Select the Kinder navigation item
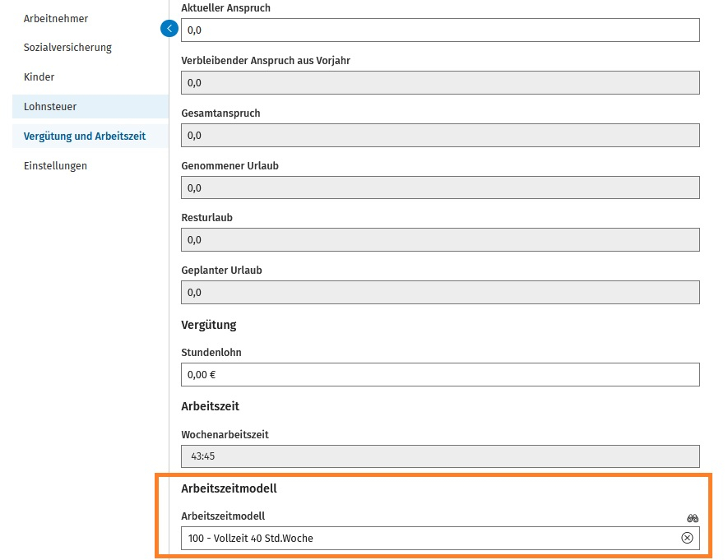Image resolution: width=728 pixels, height=560 pixels. pos(39,77)
